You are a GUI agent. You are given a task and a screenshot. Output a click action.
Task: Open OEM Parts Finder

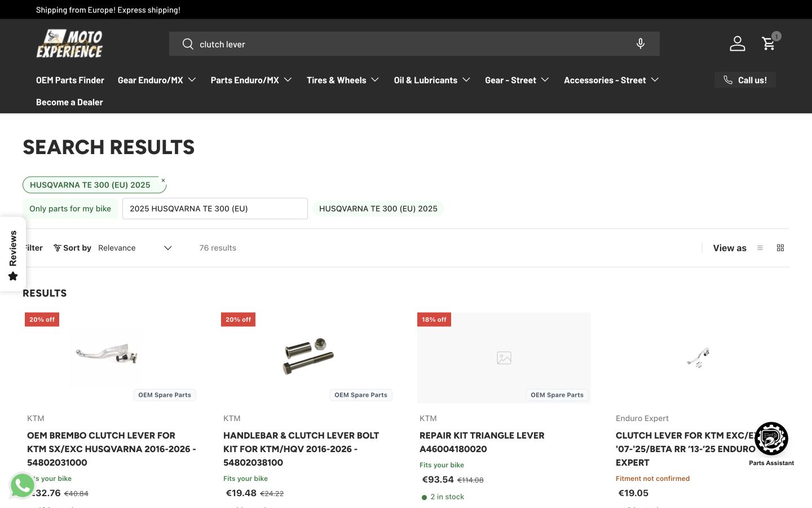70,80
